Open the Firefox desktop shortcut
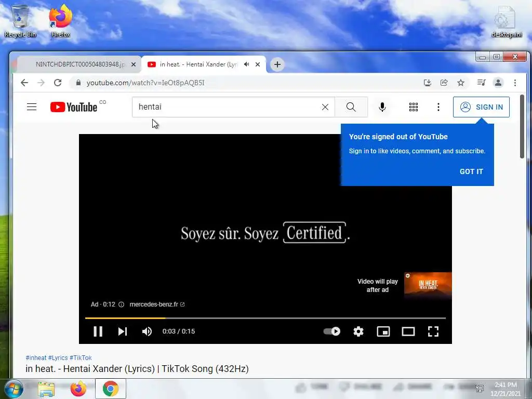 [x=60, y=21]
